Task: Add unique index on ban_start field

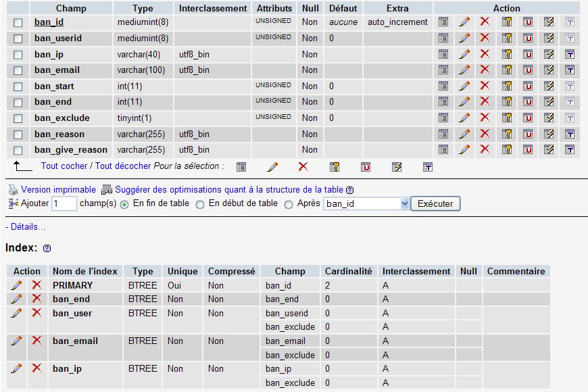Action: [x=528, y=87]
